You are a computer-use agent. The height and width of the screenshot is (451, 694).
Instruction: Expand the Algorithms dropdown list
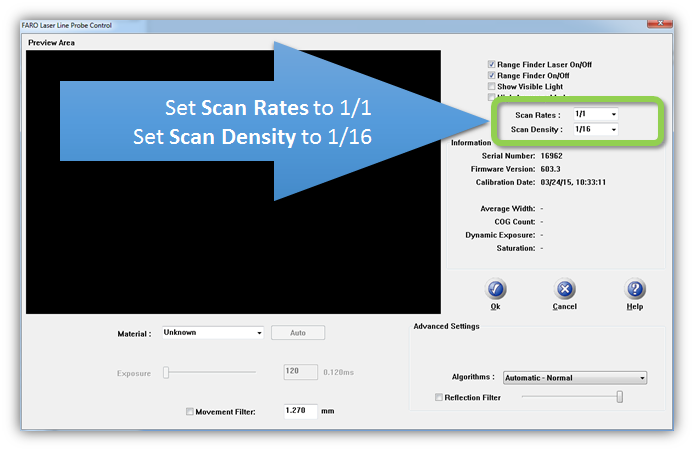tap(642, 378)
